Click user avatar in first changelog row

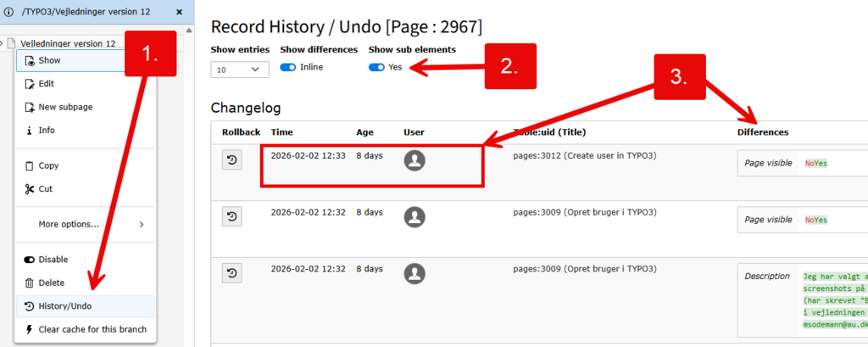pyautogui.click(x=414, y=160)
